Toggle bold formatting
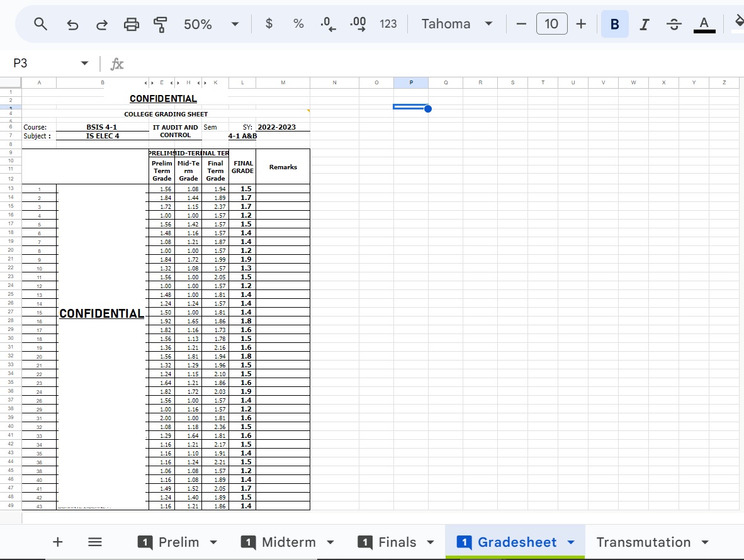This screenshot has width=744, height=560. click(x=614, y=24)
